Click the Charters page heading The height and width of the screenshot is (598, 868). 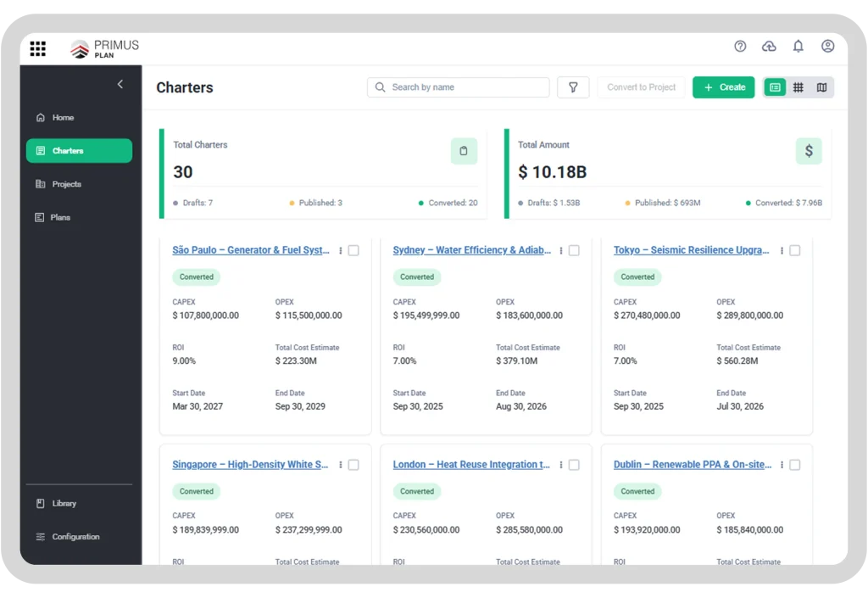[184, 87]
